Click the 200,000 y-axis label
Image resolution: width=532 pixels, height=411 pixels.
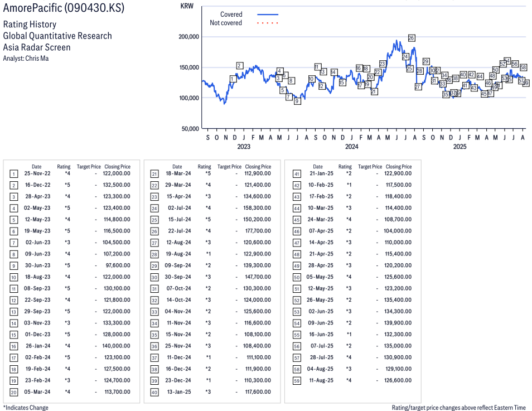(x=188, y=37)
